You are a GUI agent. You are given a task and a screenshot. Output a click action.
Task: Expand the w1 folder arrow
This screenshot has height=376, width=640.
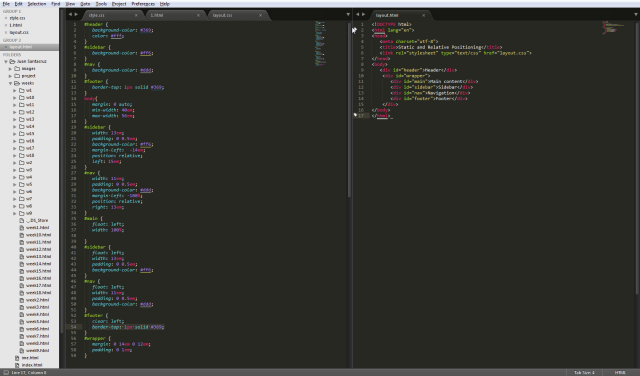pyautogui.click(x=15, y=91)
